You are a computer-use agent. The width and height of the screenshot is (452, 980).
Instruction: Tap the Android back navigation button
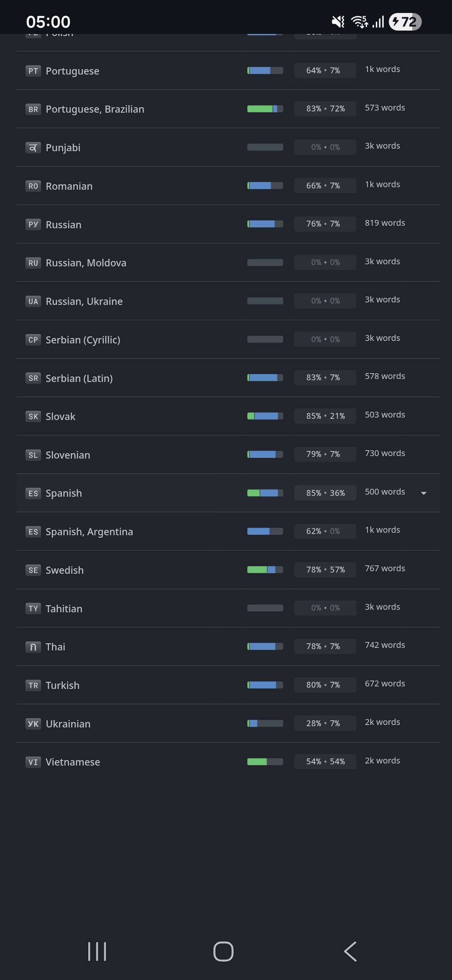(x=350, y=952)
